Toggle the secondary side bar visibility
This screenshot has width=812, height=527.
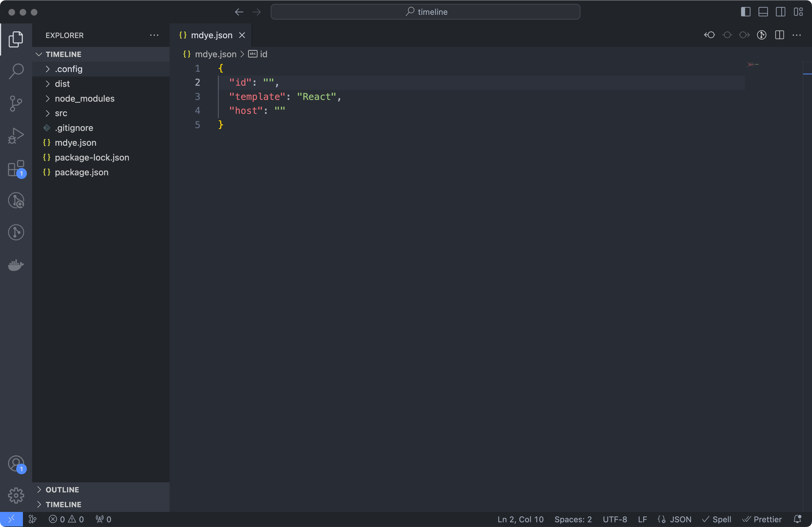click(780, 12)
